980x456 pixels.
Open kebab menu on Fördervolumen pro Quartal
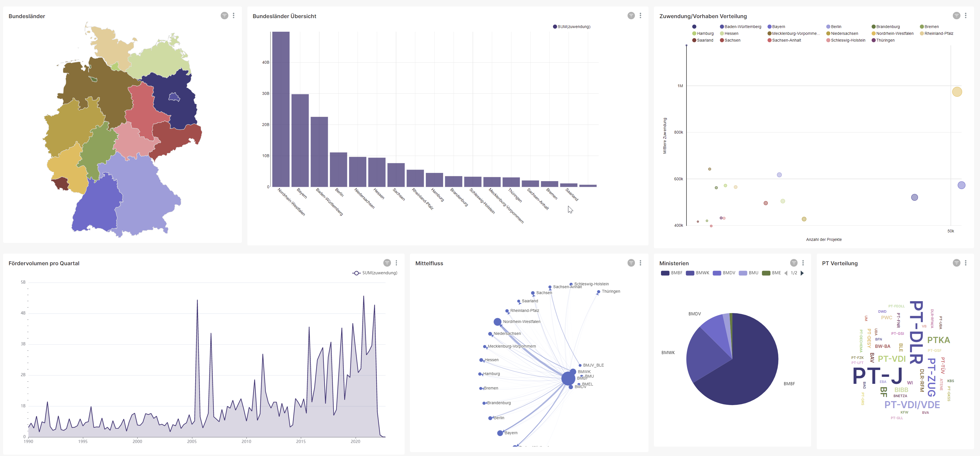(x=396, y=263)
